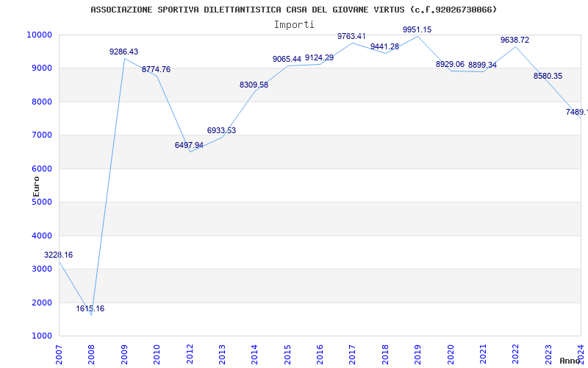The image size is (588, 368).
Task: Click the Euro y-axis title
Action: pyautogui.click(x=36, y=187)
